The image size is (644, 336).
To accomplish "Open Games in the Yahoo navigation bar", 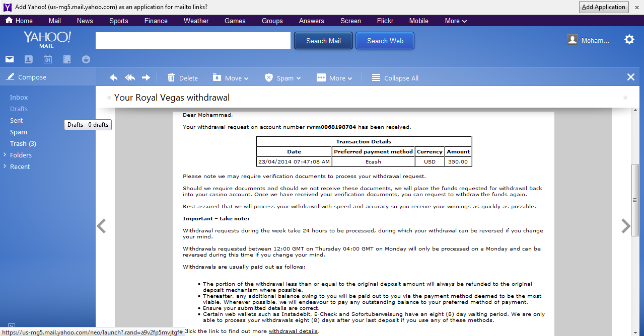I will 235,21.
